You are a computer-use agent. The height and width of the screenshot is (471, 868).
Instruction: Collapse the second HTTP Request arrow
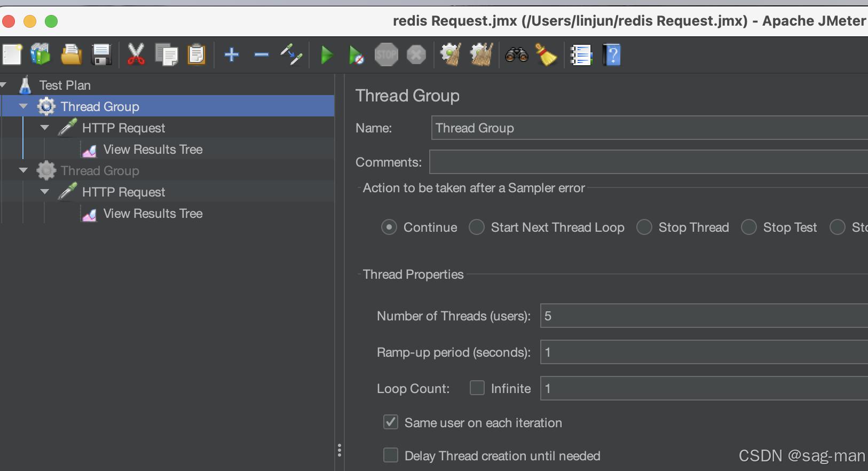[x=45, y=191]
